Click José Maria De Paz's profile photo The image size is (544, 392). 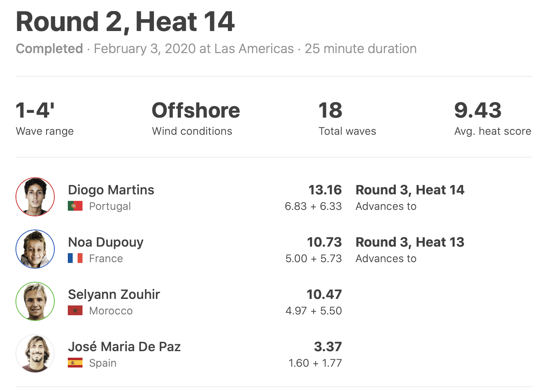35,354
